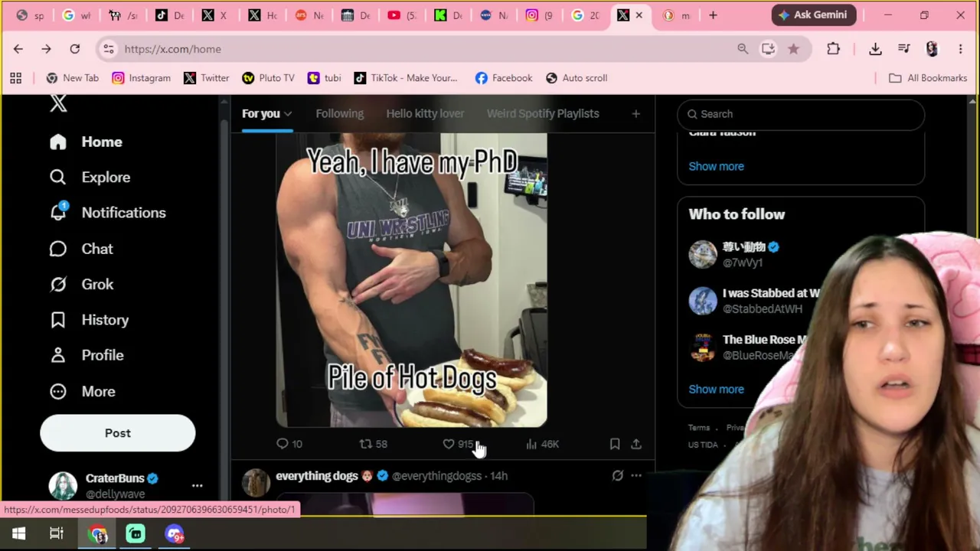Focus the X Search field

801,114
